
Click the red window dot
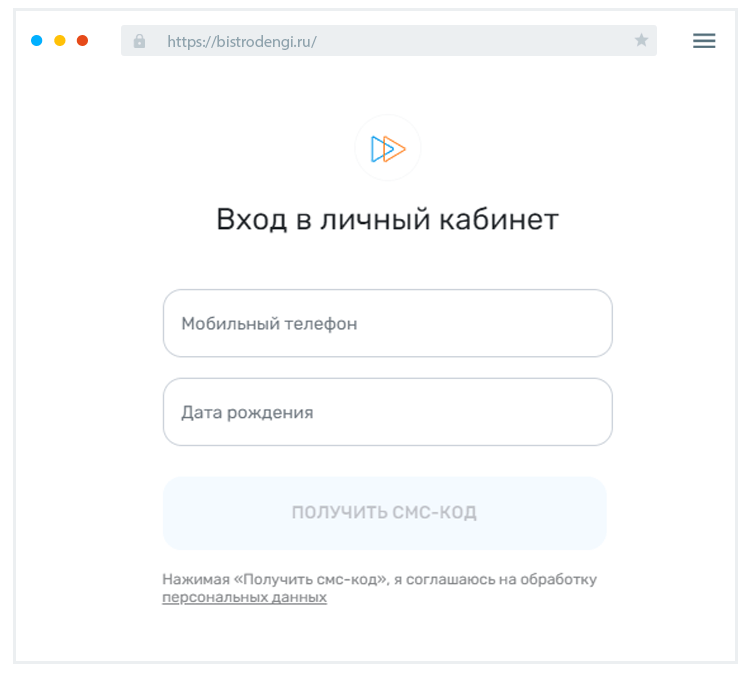[82, 41]
